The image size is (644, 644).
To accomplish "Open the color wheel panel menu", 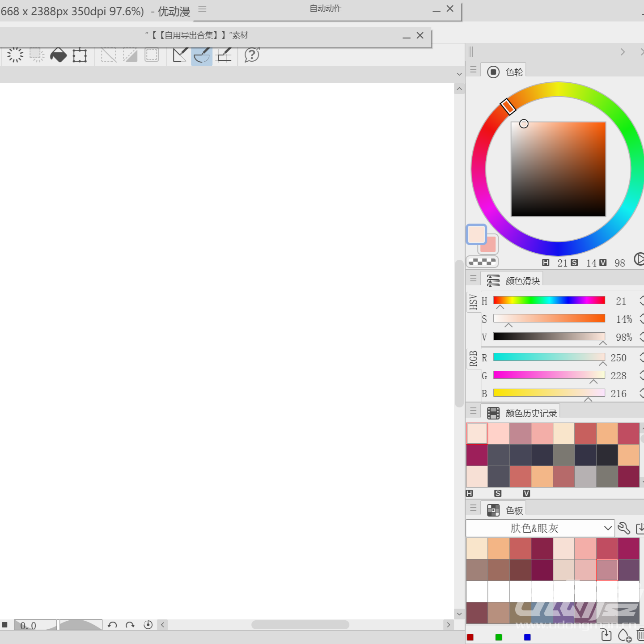I will point(473,70).
